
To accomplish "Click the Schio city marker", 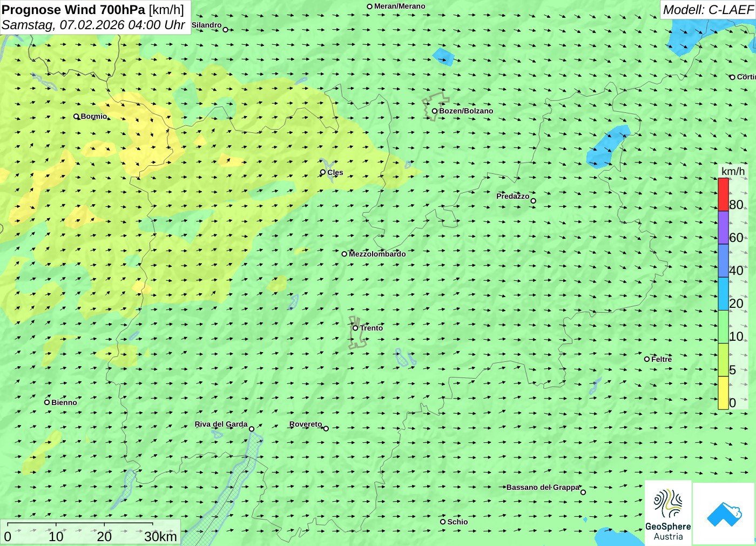I will click(x=443, y=522).
